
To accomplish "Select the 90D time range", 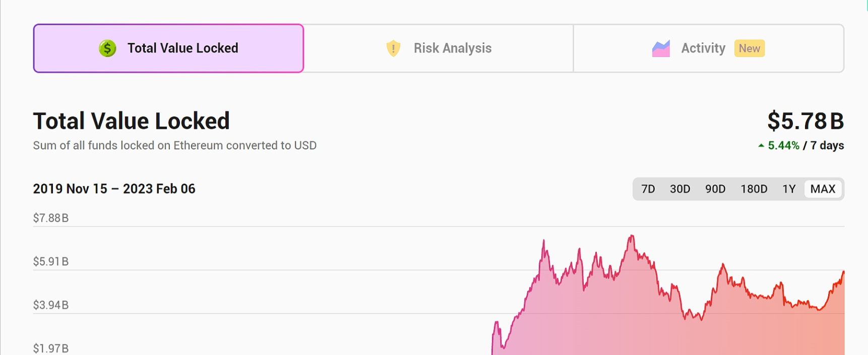I will click(x=715, y=189).
